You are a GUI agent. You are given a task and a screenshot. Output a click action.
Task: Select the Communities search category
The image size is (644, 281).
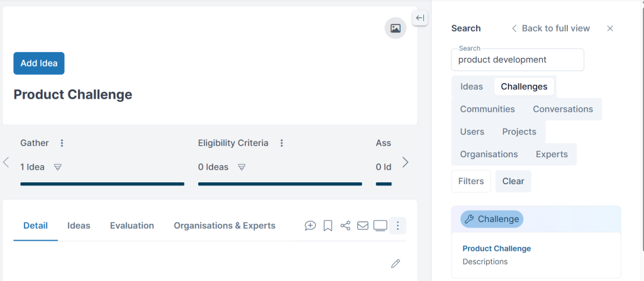click(x=487, y=109)
